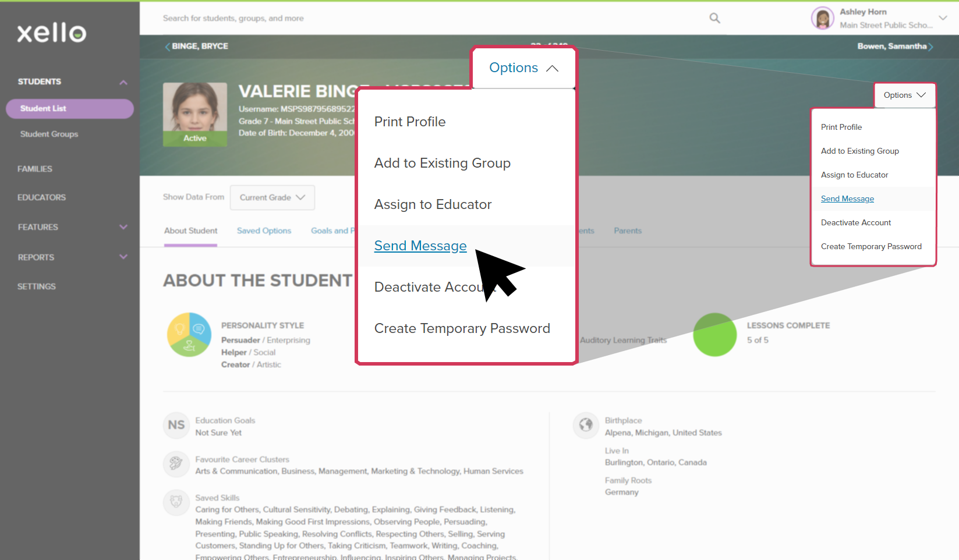
Task: Click 'Burlington, Ontario, Canada' text
Action: coord(656,463)
